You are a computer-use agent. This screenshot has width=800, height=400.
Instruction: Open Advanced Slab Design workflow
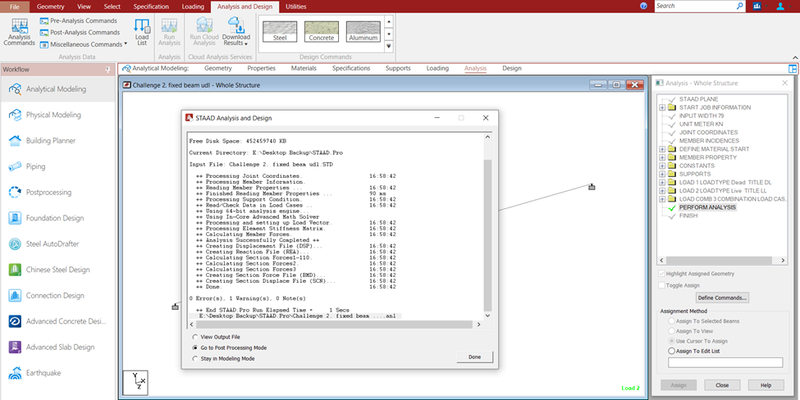pos(58,347)
